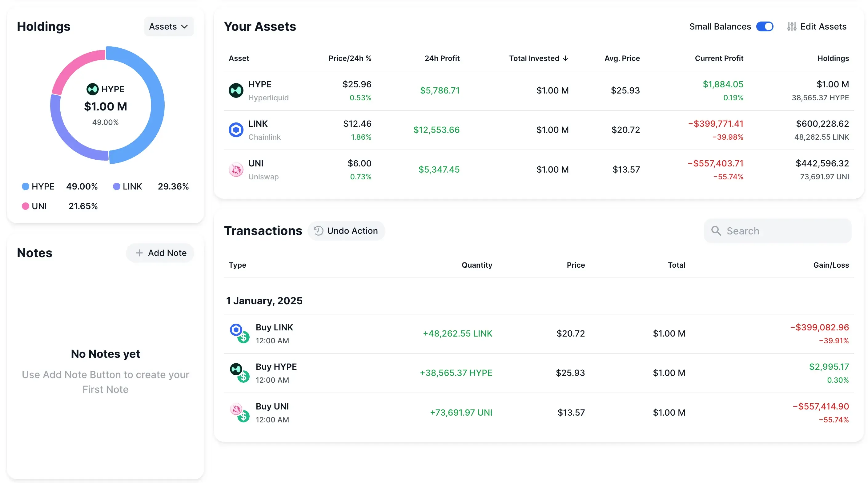Open the Assets dropdown in Holdings panel
The height and width of the screenshot is (483, 868).
tap(168, 26)
